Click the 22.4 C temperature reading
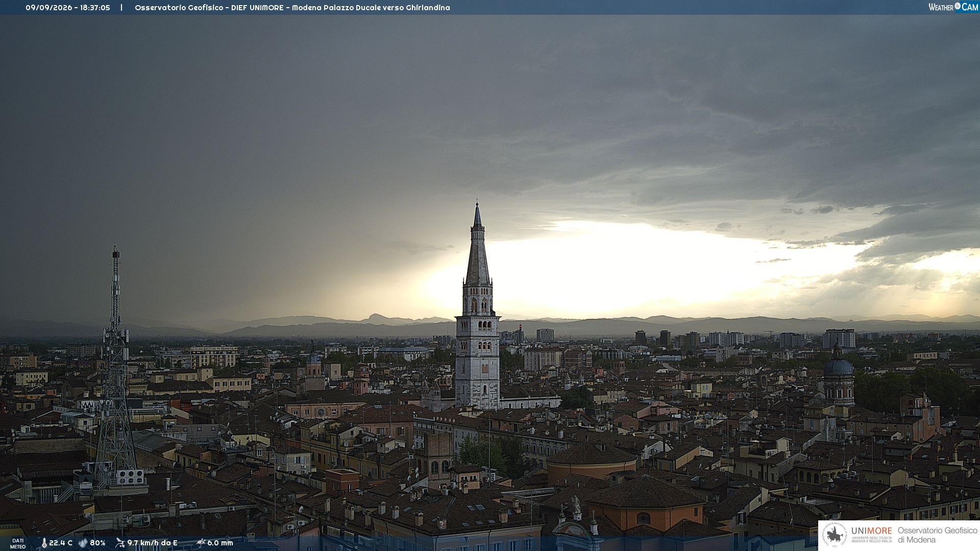The height and width of the screenshot is (551, 980). coord(61,543)
